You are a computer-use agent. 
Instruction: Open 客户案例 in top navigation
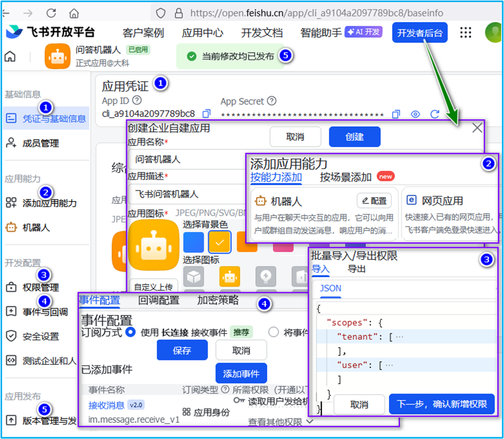click(143, 32)
